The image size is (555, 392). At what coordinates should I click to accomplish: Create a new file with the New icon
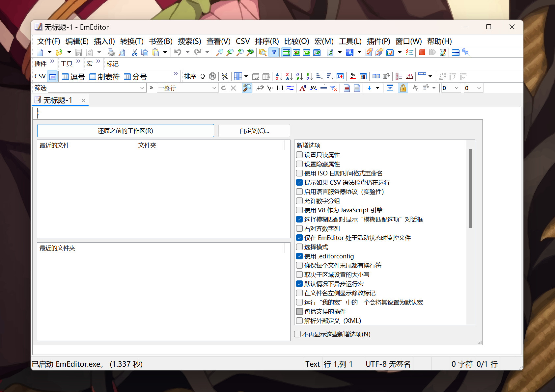pyautogui.click(x=40, y=53)
